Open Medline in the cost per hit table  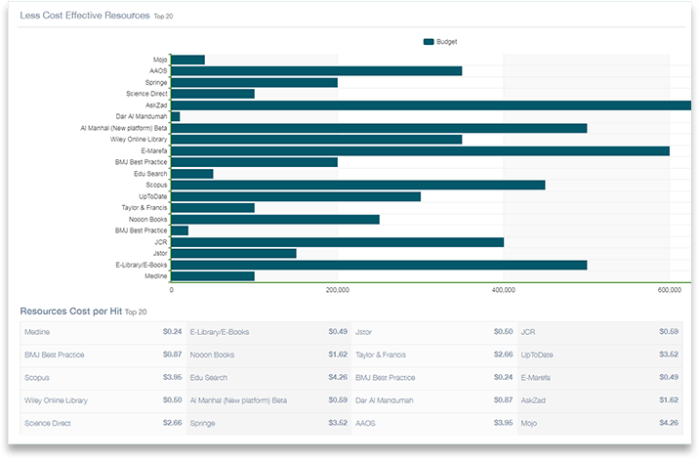(x=38, y=331)
